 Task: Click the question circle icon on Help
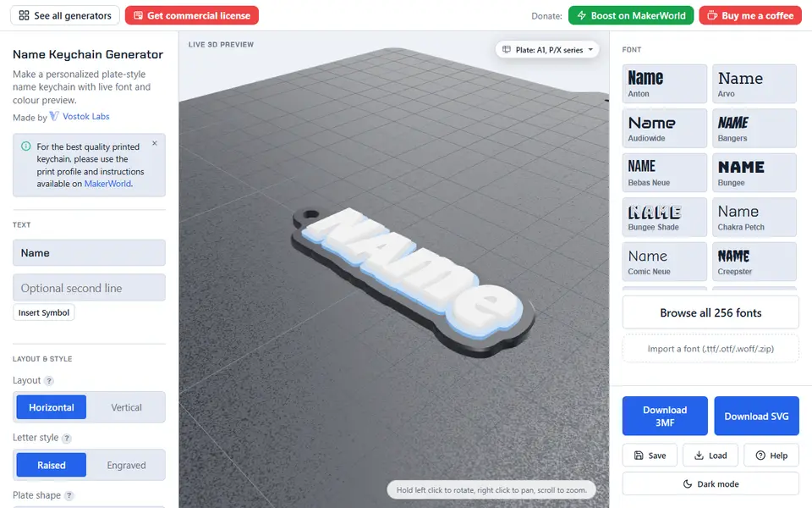(x=760, y=456)
